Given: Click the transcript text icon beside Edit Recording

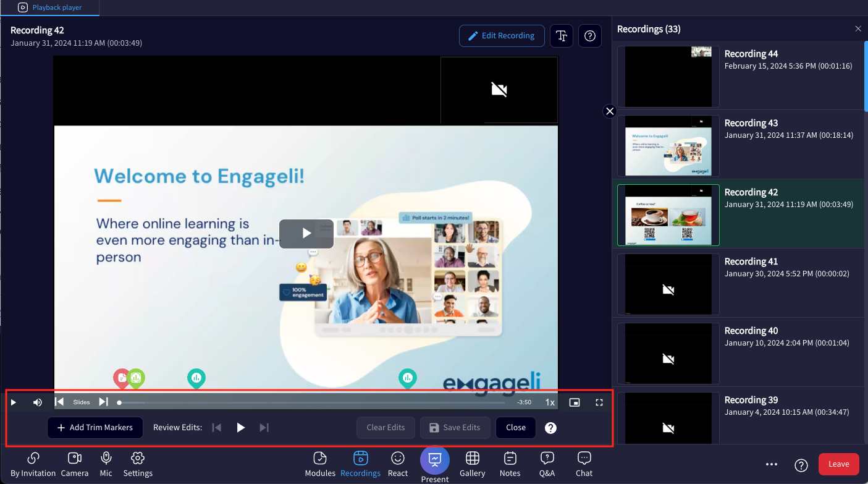Looking at the screenshot, I should point(561,35).
